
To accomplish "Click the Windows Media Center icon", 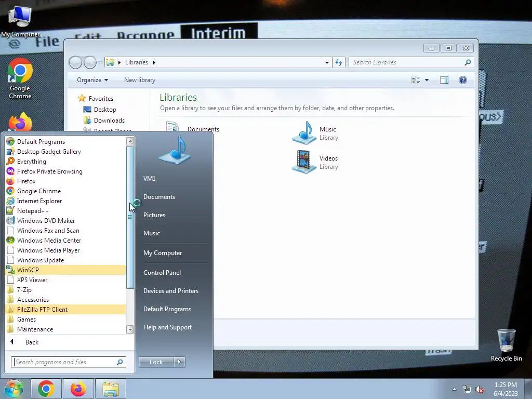I will [10, 240].
